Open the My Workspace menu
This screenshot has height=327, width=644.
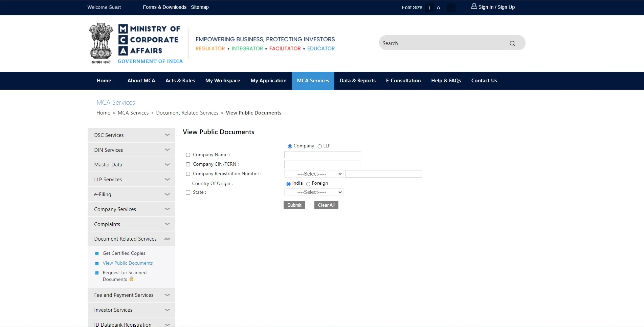click(223, 81)
